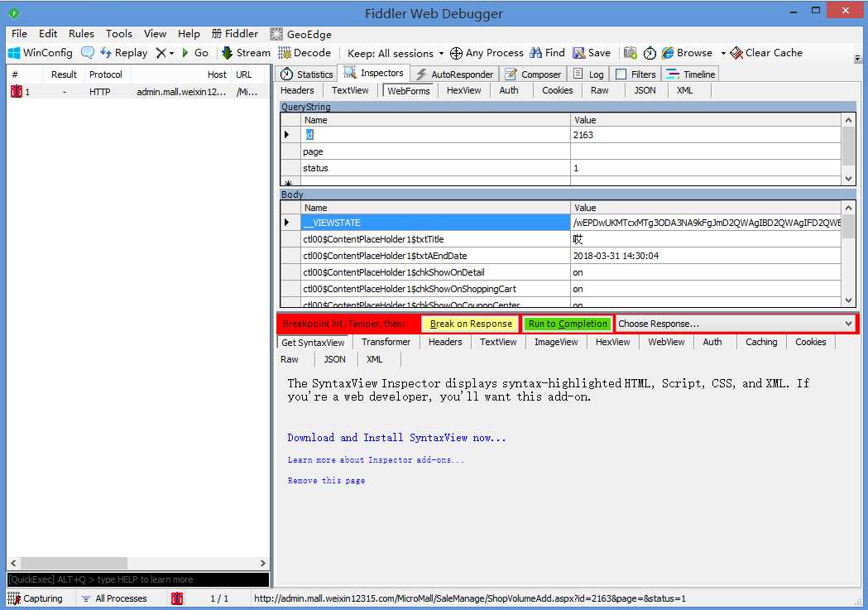
Task: Toggle Stream mode
Action: [247, 53]
